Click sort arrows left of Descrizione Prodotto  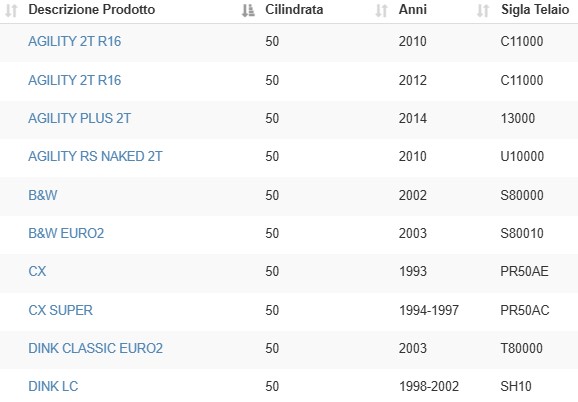pyautogui.click(x=11, y=11)
